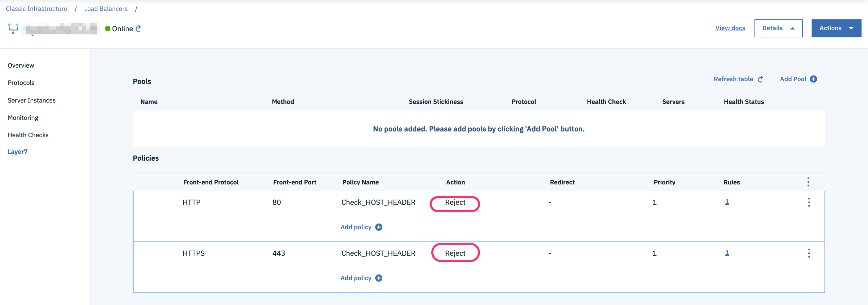This screenshot has height=305, width=868.
Task: Navigate to Load Balancers breadcrumb
Action: (106, 9)
